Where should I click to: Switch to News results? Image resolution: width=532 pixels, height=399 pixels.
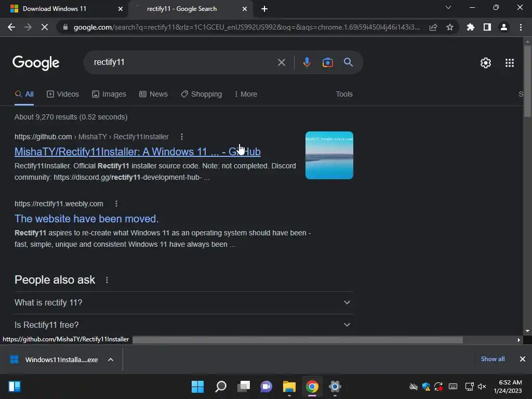(x=153, y=94)
